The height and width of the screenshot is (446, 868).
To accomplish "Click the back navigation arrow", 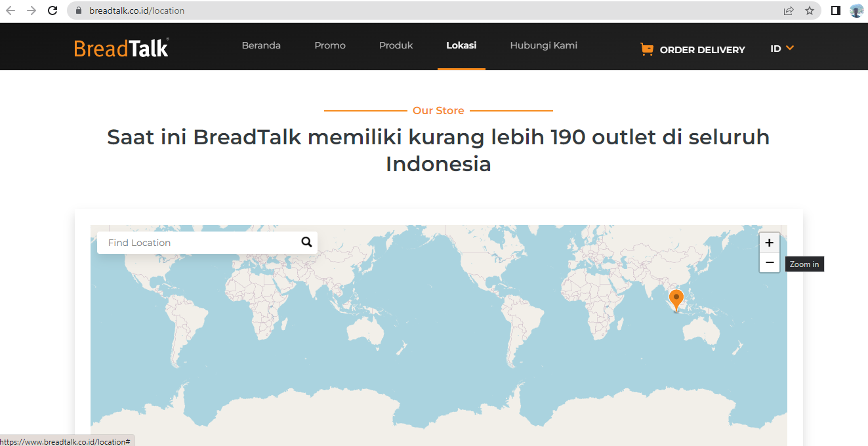I will 10,10.
